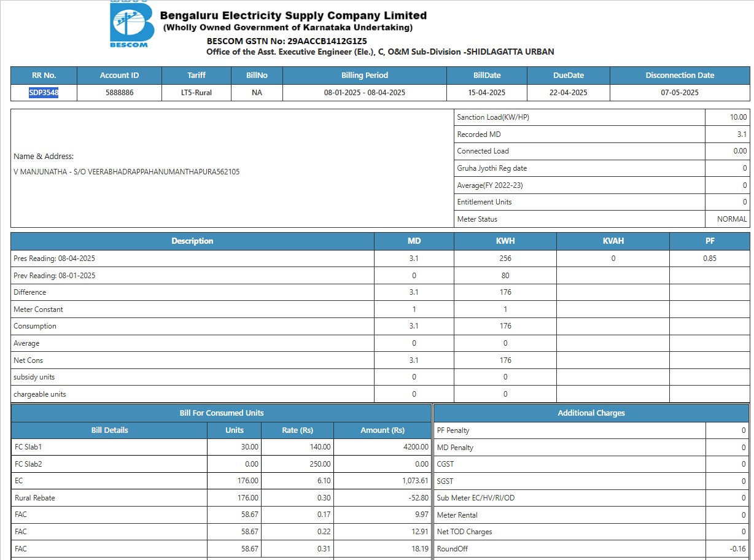Image resolution: width=754 pixels, height=560 pixels.
Task: Click the rural rebate amount -52.80
Action: 418,498
